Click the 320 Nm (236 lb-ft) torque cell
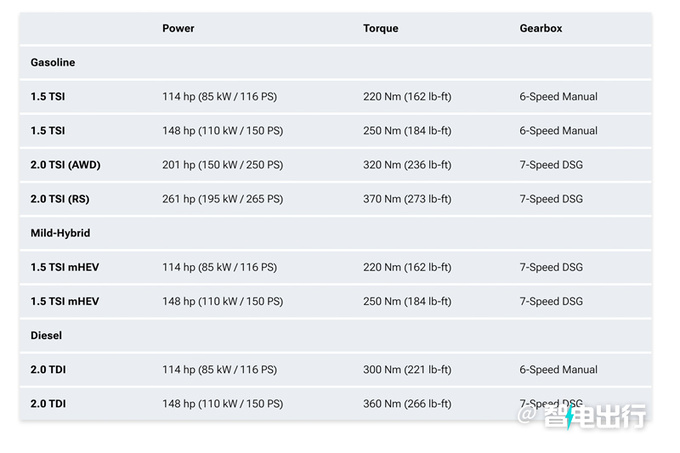Image resolution: width=680 pixels, height=453 pixels. click(x=407, y=165)
